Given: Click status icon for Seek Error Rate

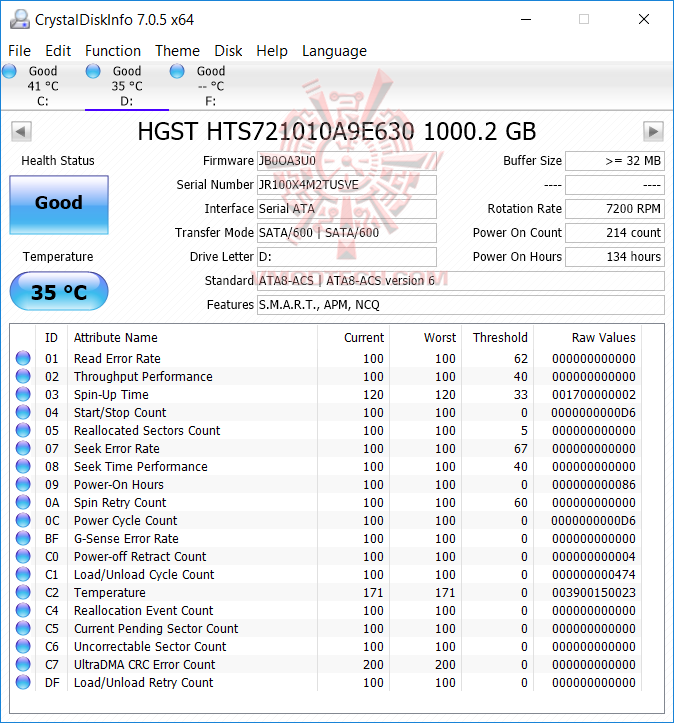Looking at the screenshot, I should point(23,448).
